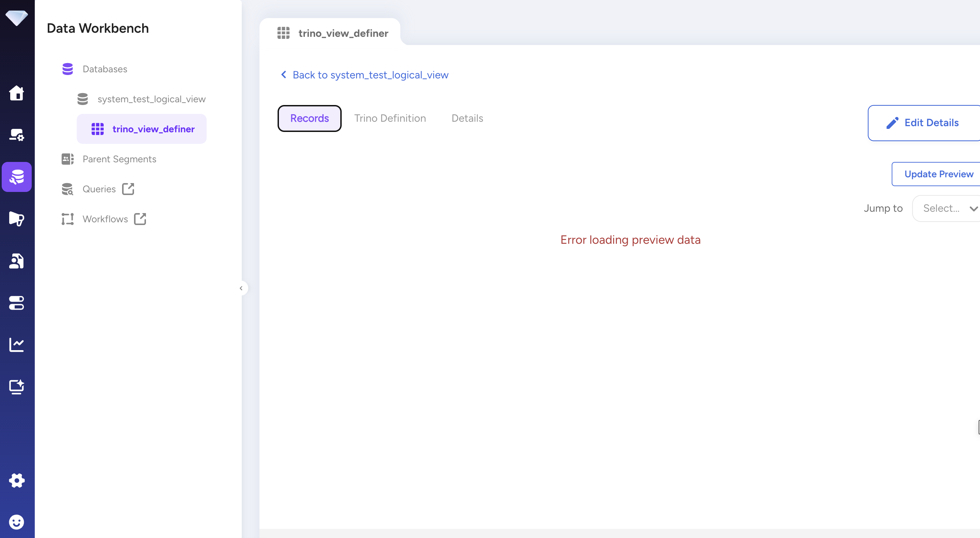Click the user document audience icon
The height and width of the screenshot is (538, 980).
pyautogui.click(x=16, y=261)
